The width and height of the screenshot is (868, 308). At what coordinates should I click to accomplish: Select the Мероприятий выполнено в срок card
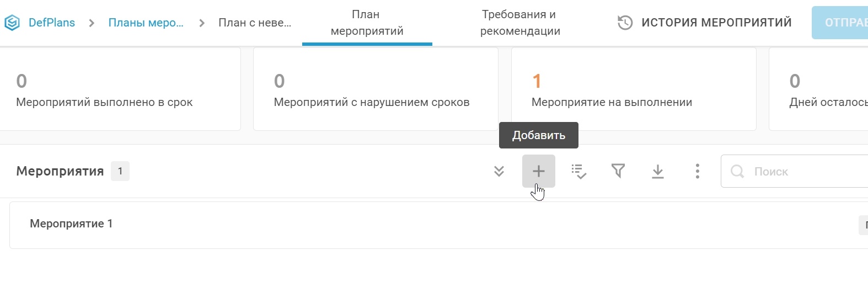(119, 89)
